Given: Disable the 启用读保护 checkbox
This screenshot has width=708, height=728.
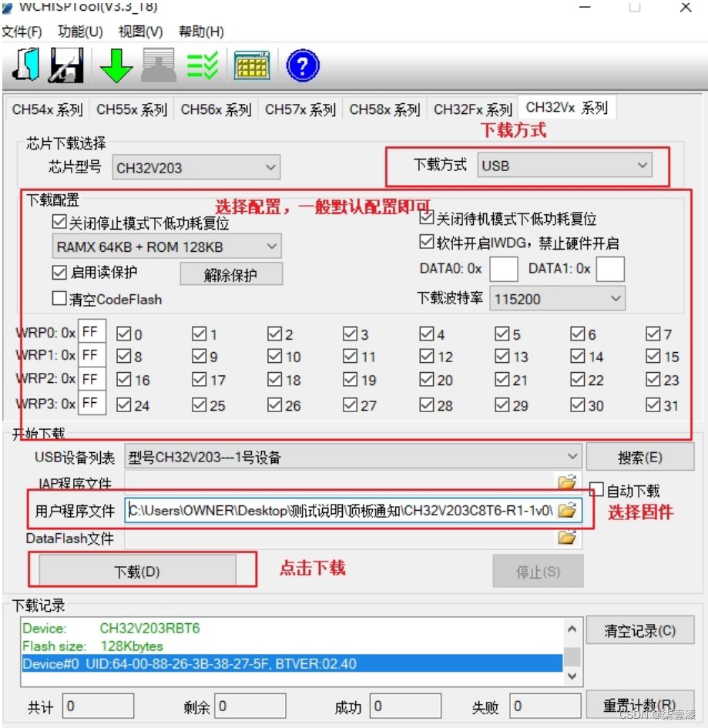Looking at the screenshot, I should tap(59, 273).
